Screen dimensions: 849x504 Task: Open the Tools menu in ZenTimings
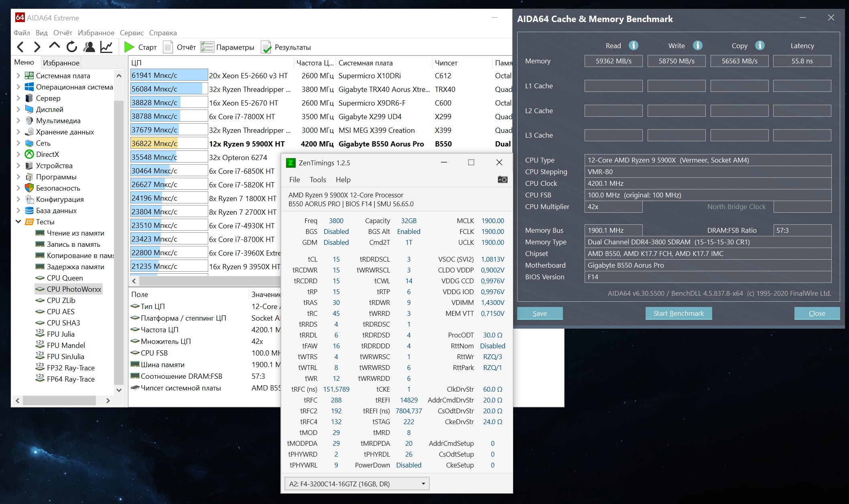(x=317, y=180)
